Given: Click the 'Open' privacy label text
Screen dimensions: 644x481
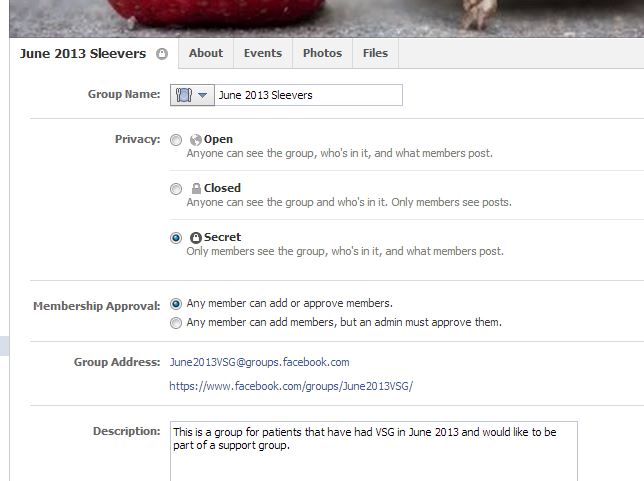Looking at the screenshot, I should point(218,139).
